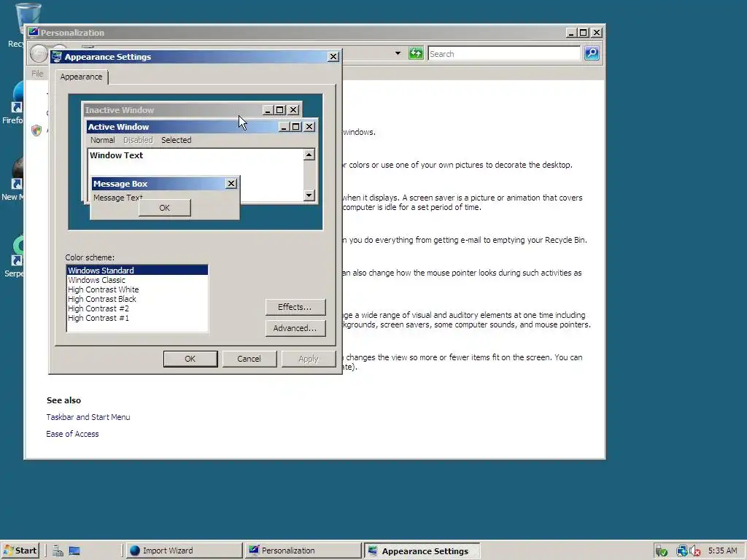Click the Safely Remove Hardware tray icon

tap(661, 551)
